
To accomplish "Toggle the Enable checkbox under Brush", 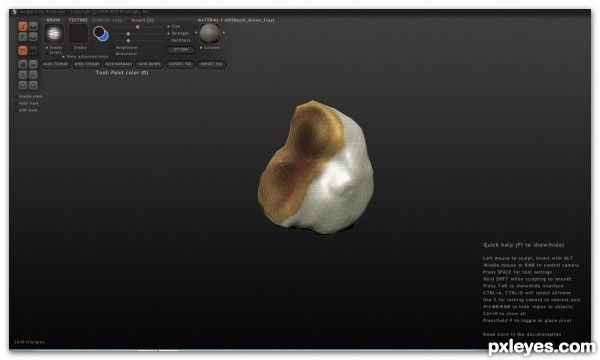I will 47,47.
